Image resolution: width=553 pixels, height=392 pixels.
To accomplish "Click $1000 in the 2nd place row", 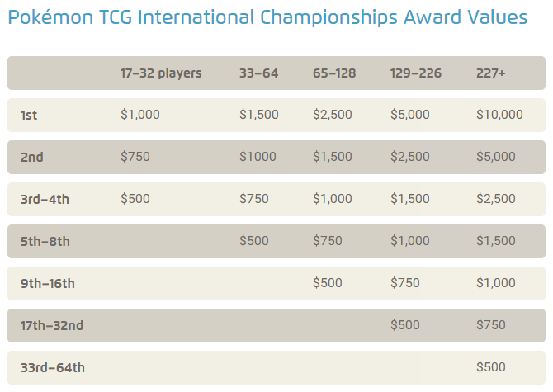I will [258, 157].
